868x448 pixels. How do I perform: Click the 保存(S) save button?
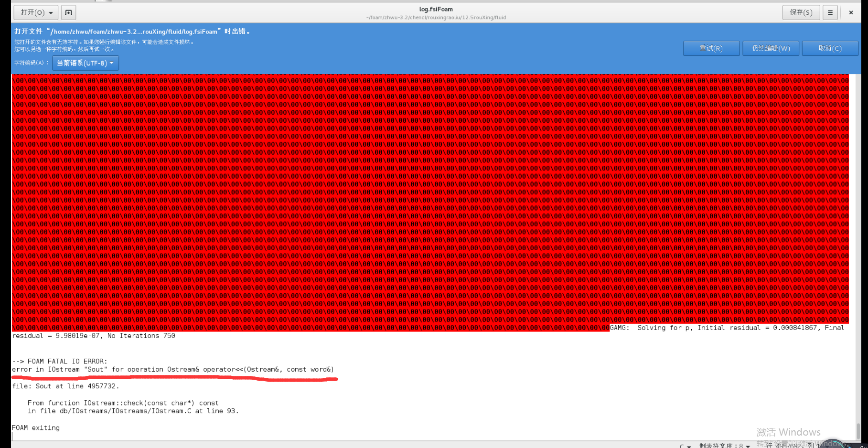click(x=801, y=12)
